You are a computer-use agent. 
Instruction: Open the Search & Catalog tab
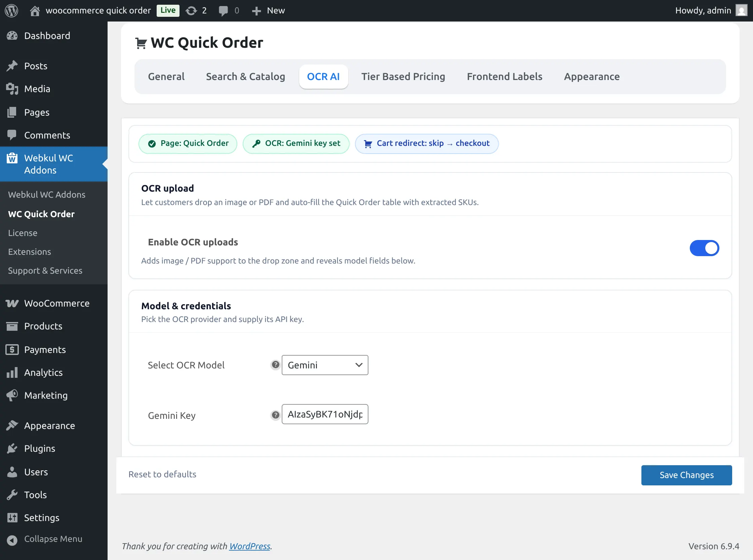click(245, 77)
